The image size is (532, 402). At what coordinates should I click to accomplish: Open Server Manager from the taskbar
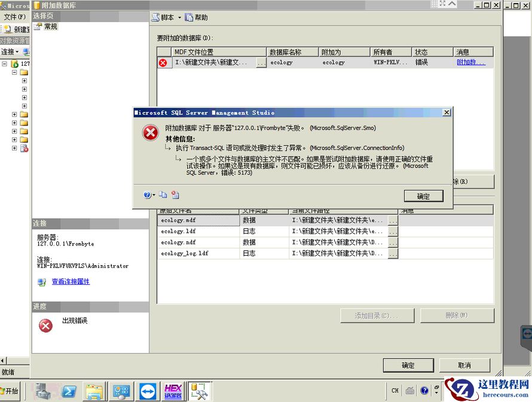coord(43,391)
